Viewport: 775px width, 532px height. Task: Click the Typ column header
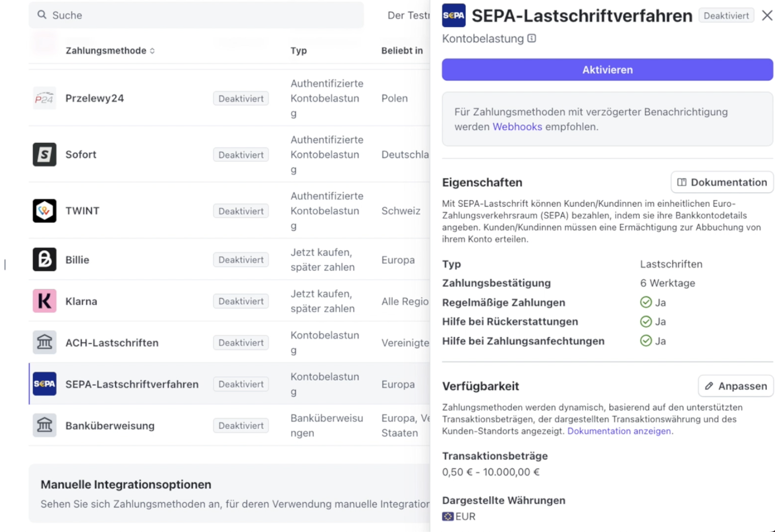(299, 51)
